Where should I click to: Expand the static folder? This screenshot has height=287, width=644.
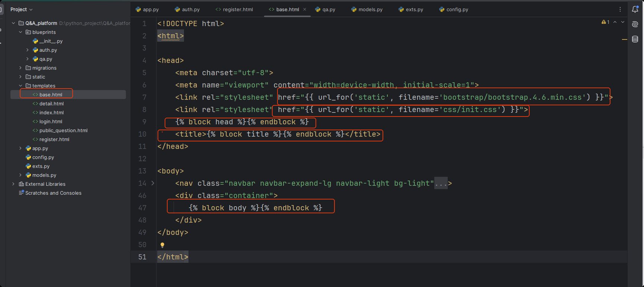tap(20, 77)
